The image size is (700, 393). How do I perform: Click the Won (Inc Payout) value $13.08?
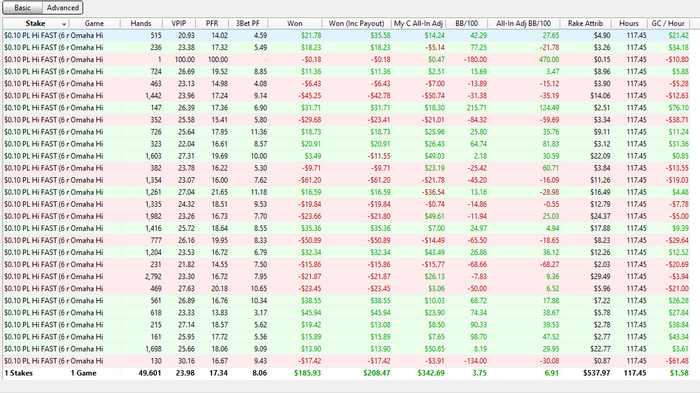pyautogui.click(x=380, y=325)
